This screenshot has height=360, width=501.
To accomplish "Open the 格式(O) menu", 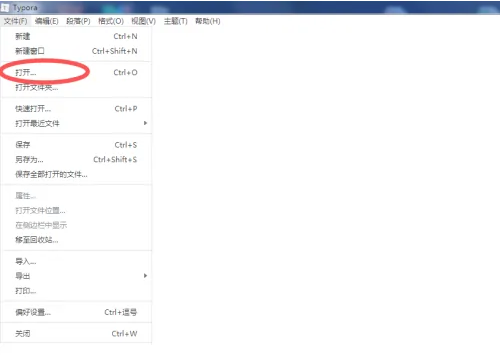I will coord(111,21).
